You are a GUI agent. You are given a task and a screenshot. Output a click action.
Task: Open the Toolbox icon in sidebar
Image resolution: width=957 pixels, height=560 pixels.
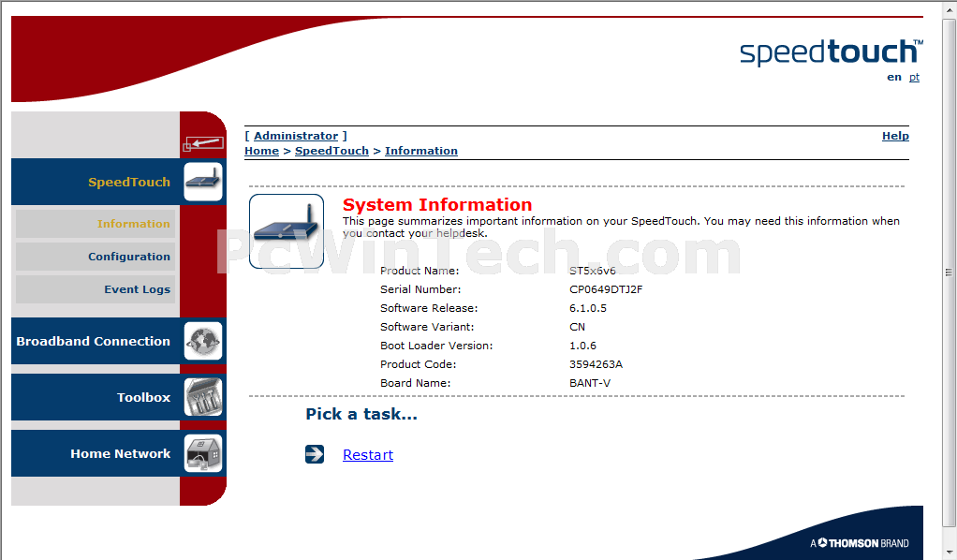(x=203, y=398)
